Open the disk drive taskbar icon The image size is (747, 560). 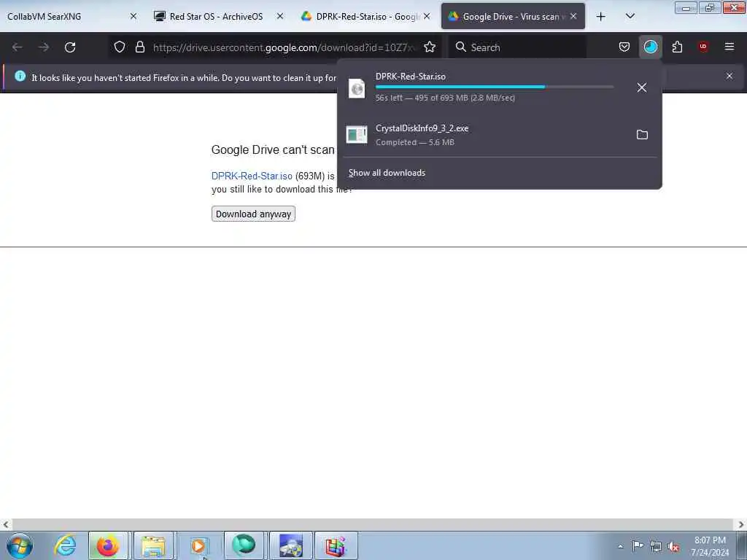click(x=291, y=545)
